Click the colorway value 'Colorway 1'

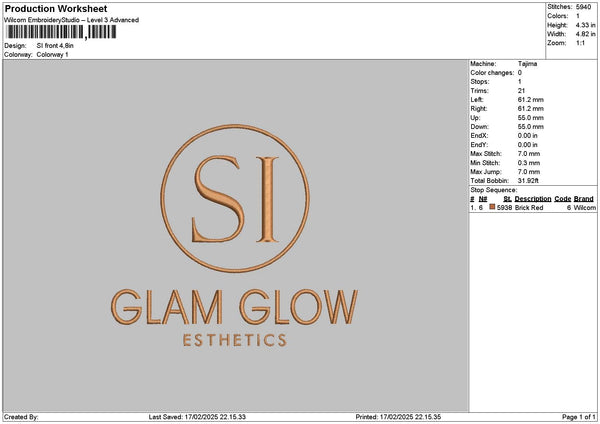[x=52, y=55]
